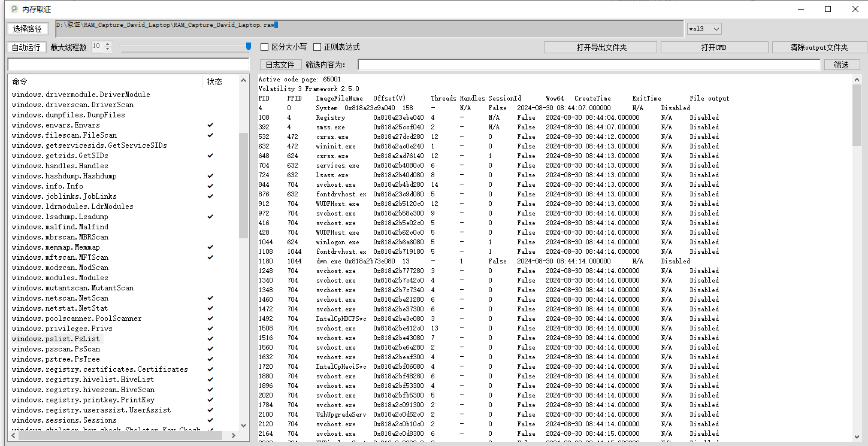Click the 筛选内容为 filter input field
868x446 pixels.
[589, 65]
